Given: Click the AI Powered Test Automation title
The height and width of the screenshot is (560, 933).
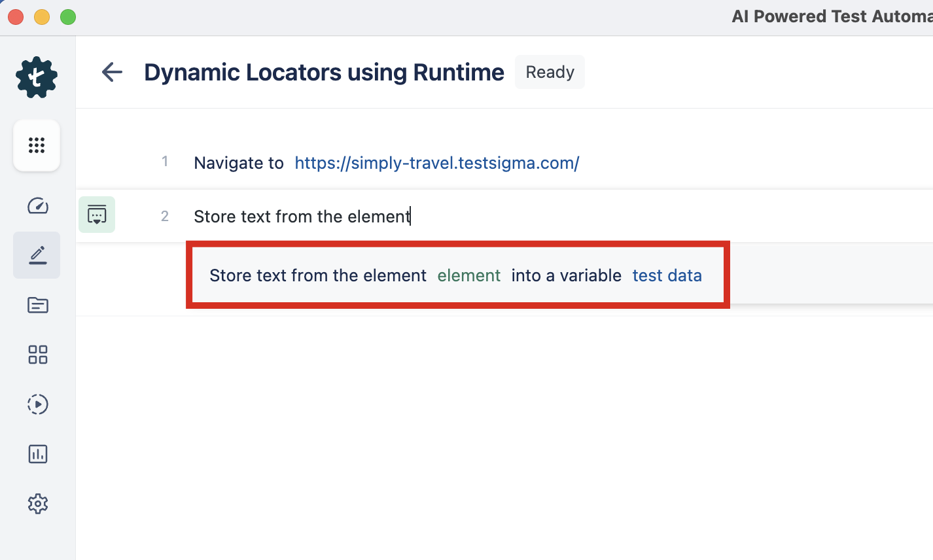Looking at the screenshot, I should [x=831, y=16].
